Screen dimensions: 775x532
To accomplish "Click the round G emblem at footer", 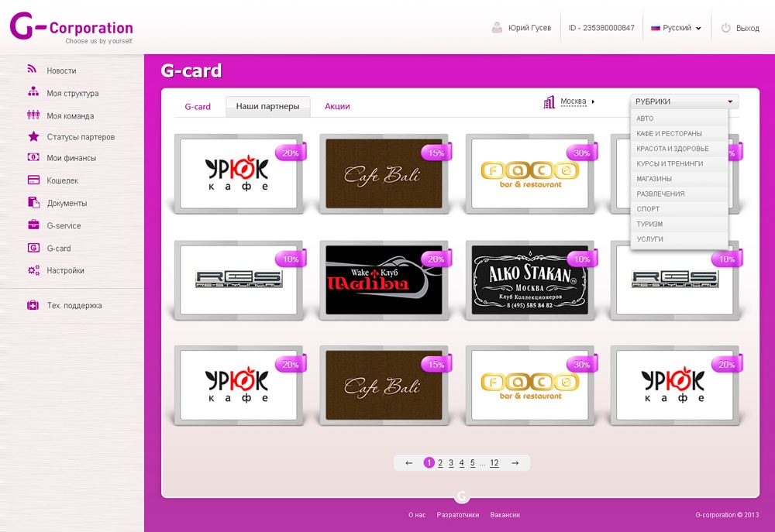I will tap(462, 496).
